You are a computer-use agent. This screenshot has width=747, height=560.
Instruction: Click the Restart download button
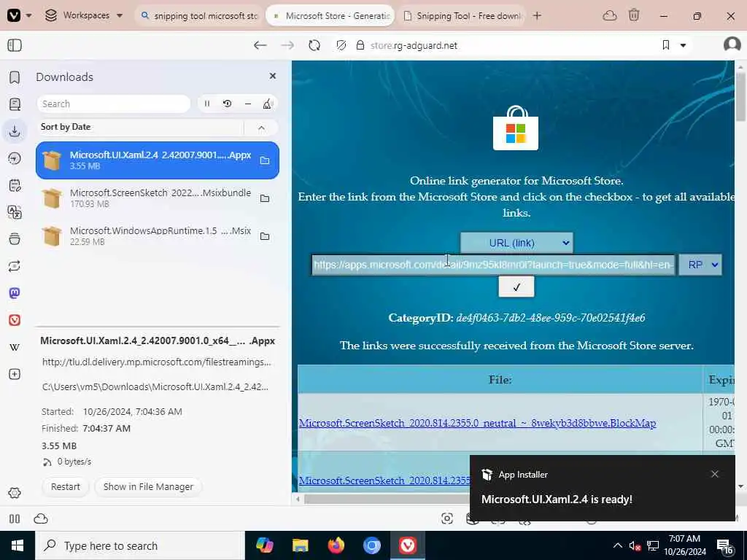(65, 486)
